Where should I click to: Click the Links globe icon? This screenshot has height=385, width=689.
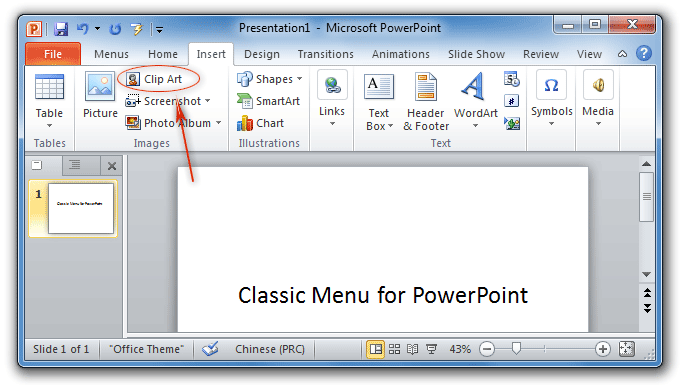point(333,85)
